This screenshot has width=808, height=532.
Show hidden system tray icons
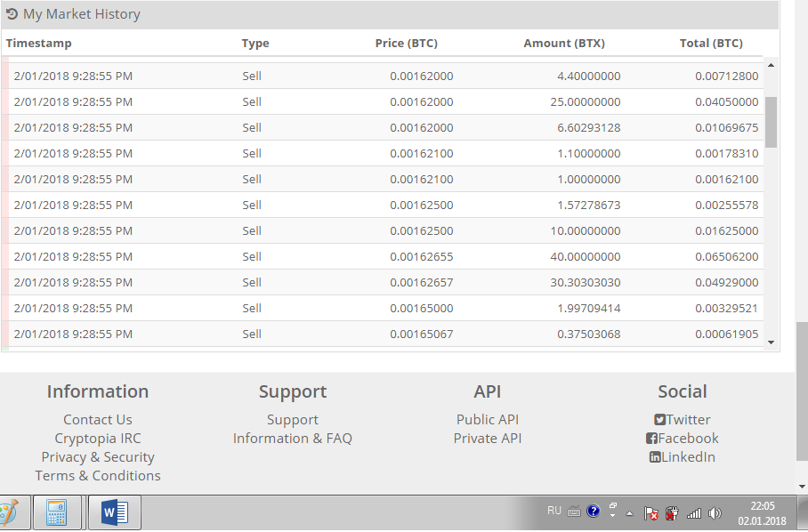630,514
